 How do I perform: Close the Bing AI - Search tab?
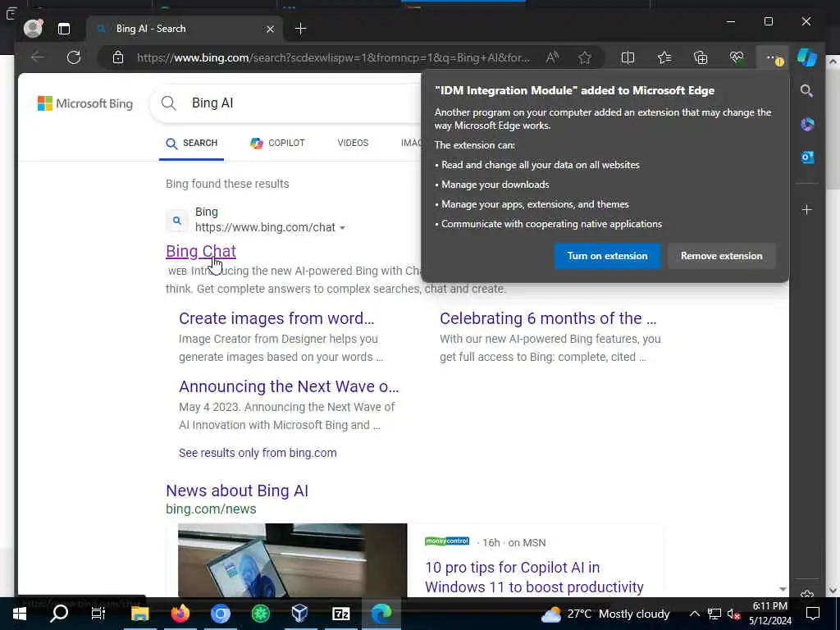(270, 29)
